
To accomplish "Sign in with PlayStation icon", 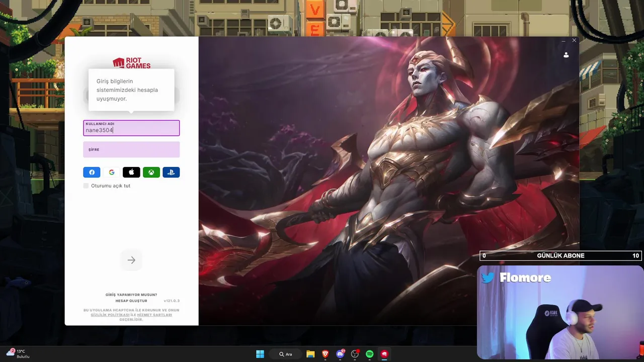I will (x=171, y=172).
